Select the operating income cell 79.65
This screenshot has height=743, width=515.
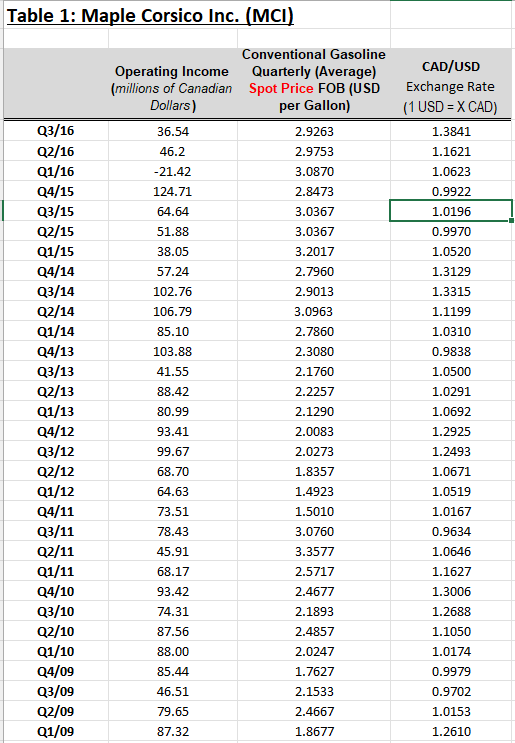(172, 711)
